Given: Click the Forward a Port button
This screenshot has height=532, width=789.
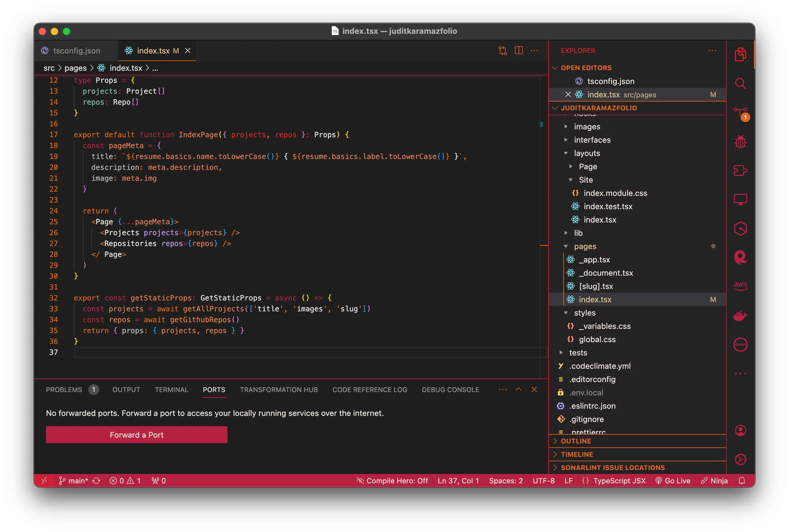Looking at the screenshot, I should 136,435.
